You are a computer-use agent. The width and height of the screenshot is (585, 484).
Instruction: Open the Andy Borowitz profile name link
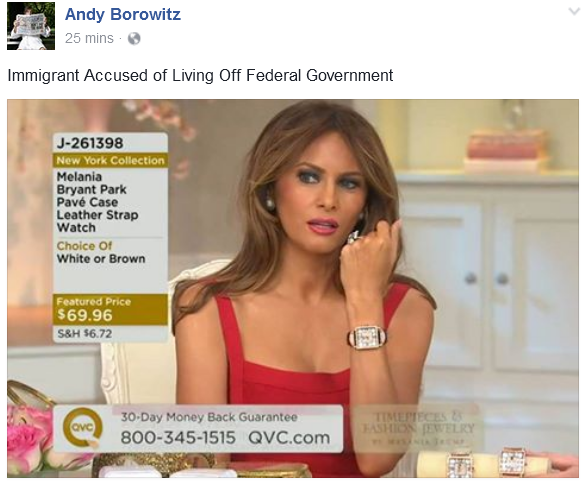tap(123, 15)
